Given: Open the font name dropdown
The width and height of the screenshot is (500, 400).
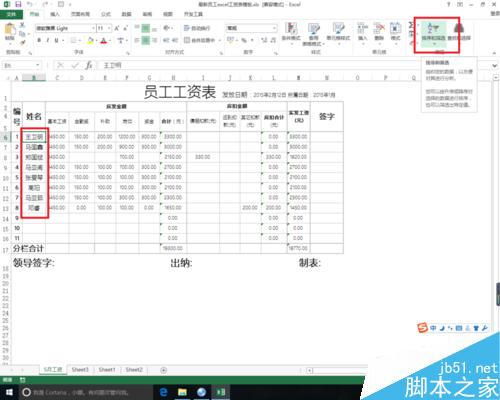Looking at the screenshot, I should coord(93,28).
